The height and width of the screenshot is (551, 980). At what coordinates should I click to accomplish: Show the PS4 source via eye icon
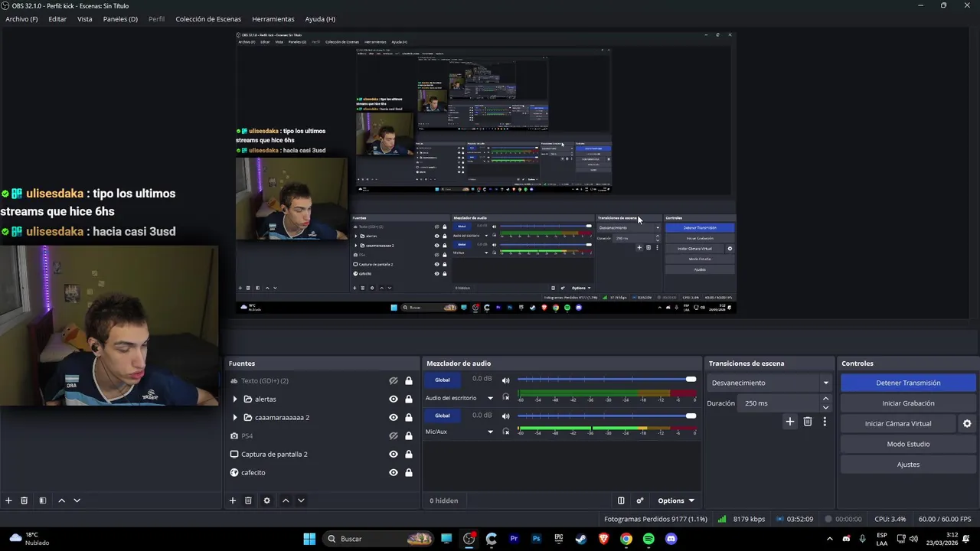394,435
